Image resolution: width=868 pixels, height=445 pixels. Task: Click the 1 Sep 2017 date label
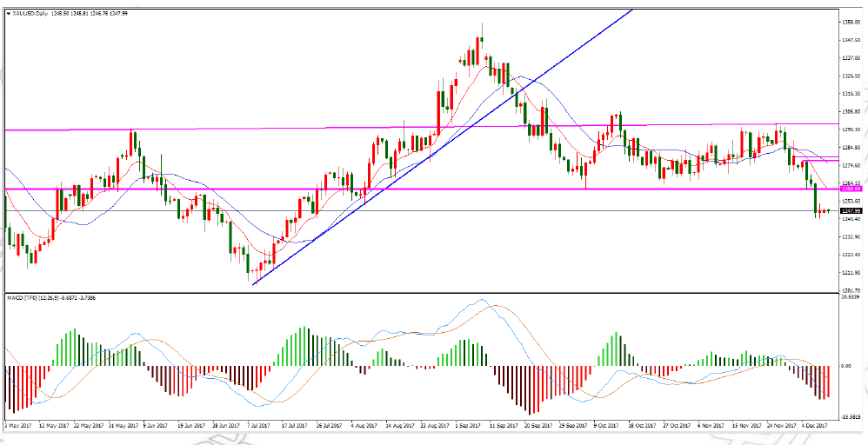(468, 426)
